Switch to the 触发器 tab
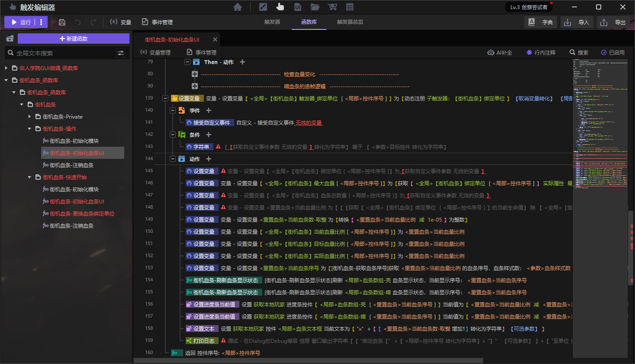The height and width of the screenshot is (364, 635). [272, 22]
